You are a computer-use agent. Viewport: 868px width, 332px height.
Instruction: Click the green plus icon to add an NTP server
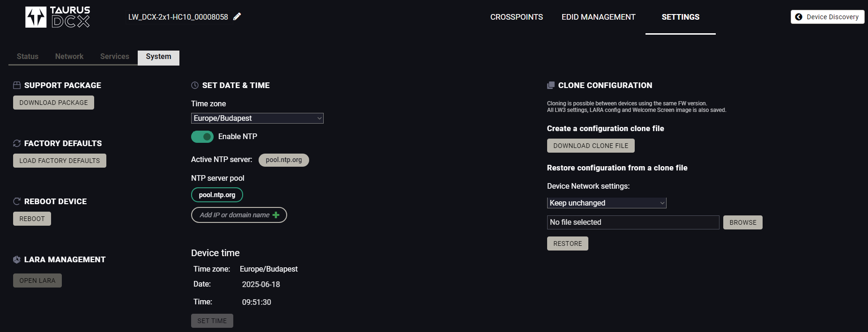pos(276,215)
